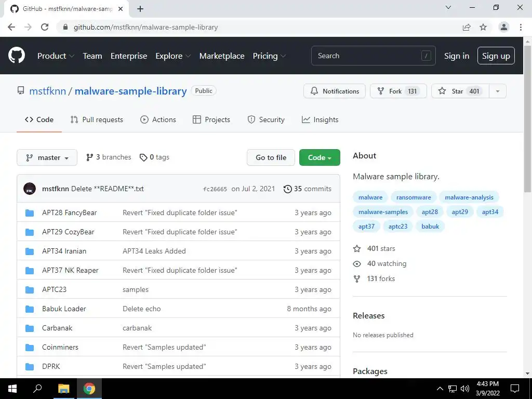Click the Fork 131 button
Viewport: 532px width, 399px height.
click(398, 91)
